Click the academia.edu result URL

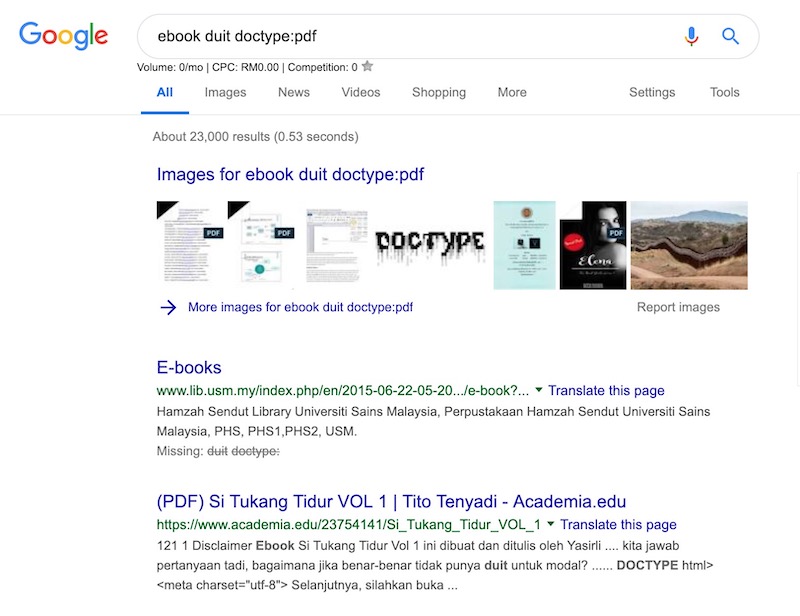pos(348,525)
